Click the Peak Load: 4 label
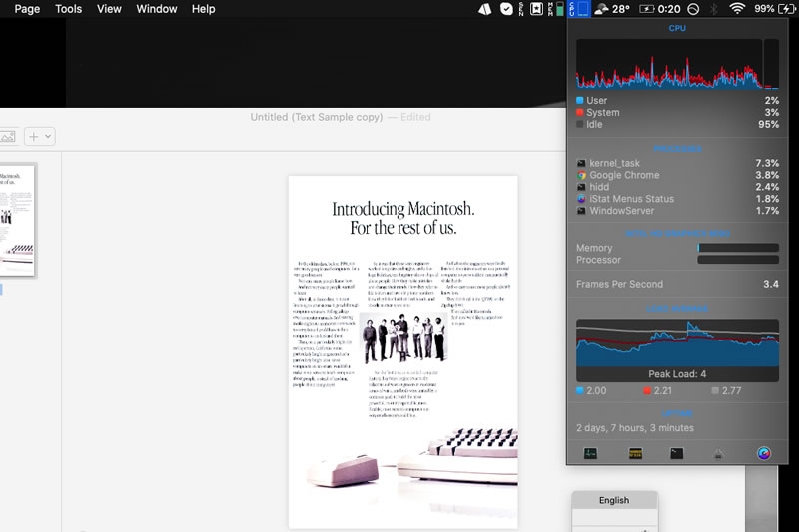 tap(677, 374)
